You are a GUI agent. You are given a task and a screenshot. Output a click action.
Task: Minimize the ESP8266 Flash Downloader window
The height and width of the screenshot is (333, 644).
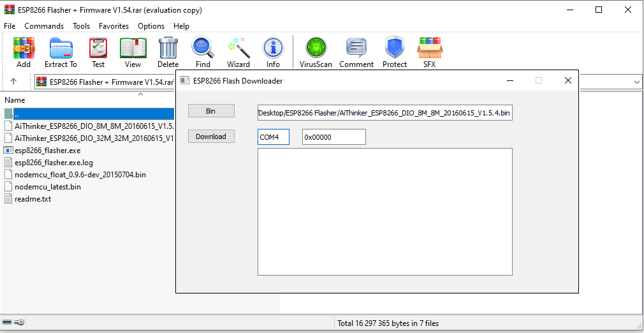click(x=510, y=80)
